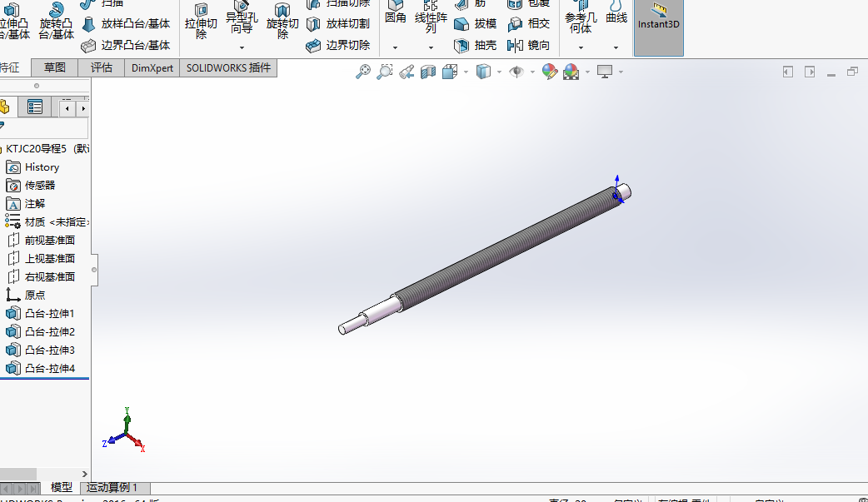This screenshot has width=868, height=502.
Task: Click the Lofted Cut tool (放样切割)
Action: (337, 24)
